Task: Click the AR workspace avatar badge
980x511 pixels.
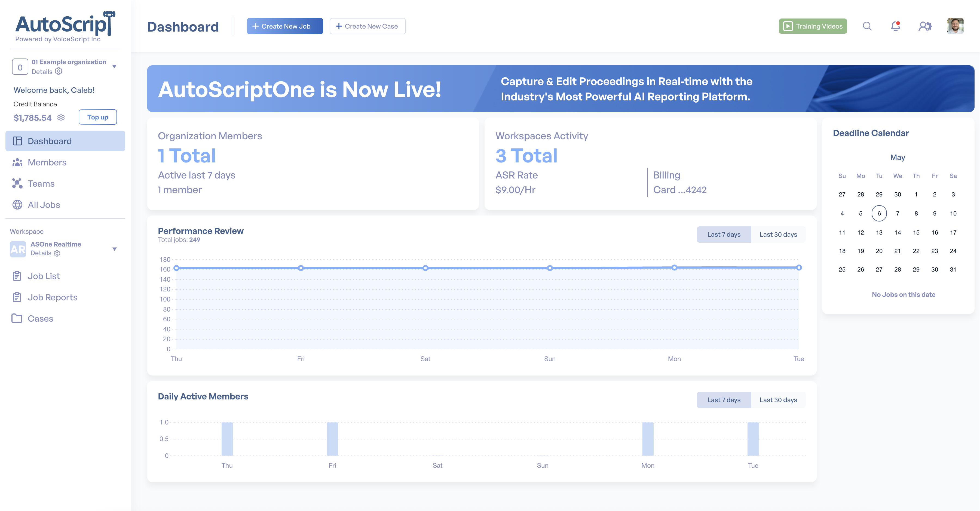Action: [18, 250]
